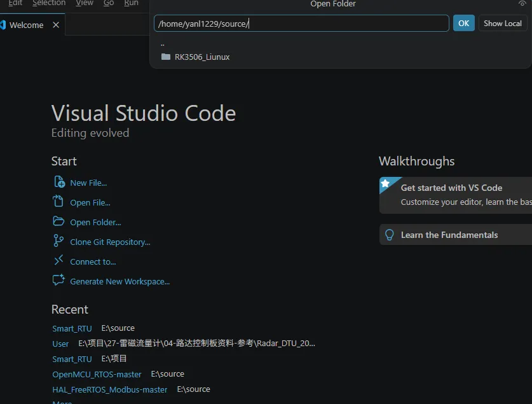Select the Welcome tab
This screenshot has width=532, height=404.
pos(32,25)
